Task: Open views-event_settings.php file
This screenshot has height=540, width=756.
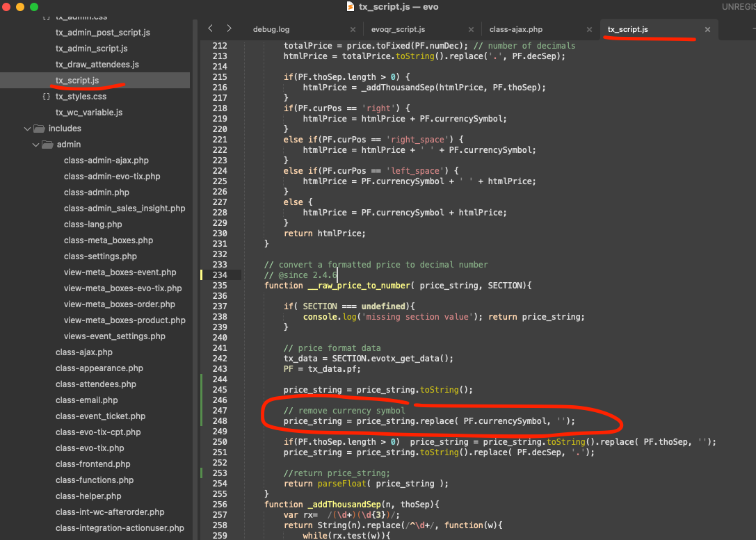Action: pos(114,336)
